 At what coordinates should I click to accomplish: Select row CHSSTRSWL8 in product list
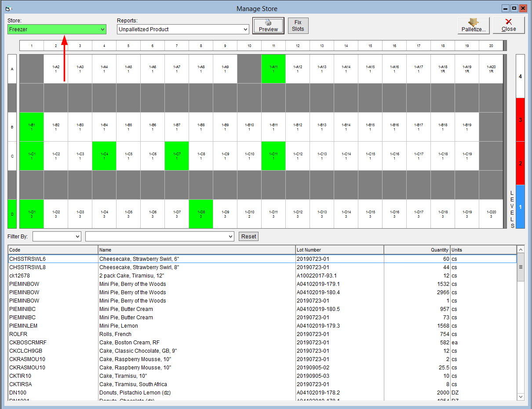point(262,267)
